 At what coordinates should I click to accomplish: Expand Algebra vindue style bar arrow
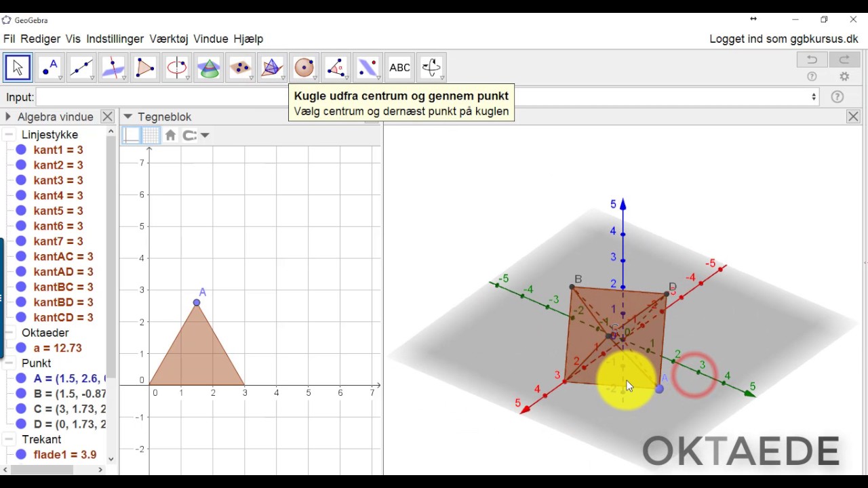click(x=8, y=117)
